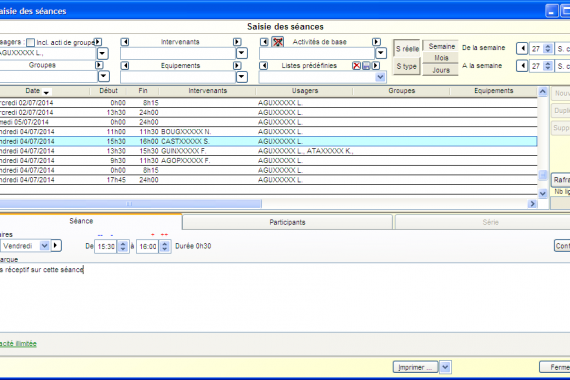Viewport: 570px width, 380px height.
Task: Click the green capacité limitée link
Action: pyautogui.click(x=18, y=343)
